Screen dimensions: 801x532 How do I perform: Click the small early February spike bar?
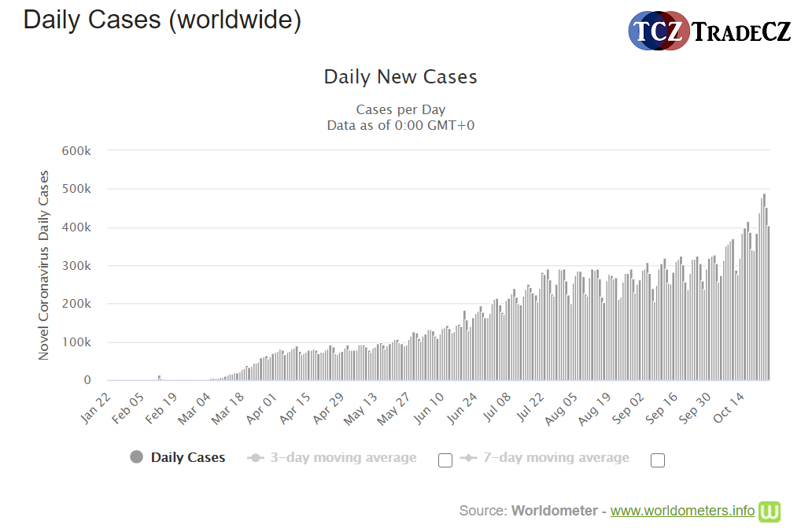[159, 378]
